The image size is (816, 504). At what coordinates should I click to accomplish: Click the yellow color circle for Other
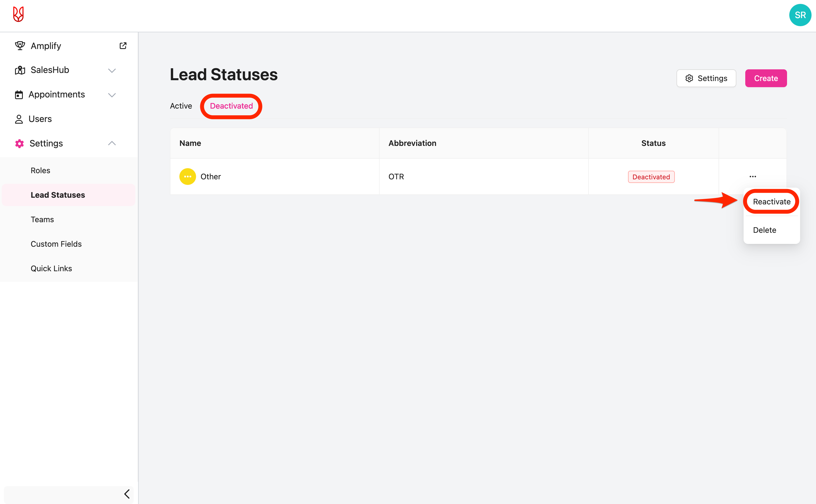click(x=188, y=177)
